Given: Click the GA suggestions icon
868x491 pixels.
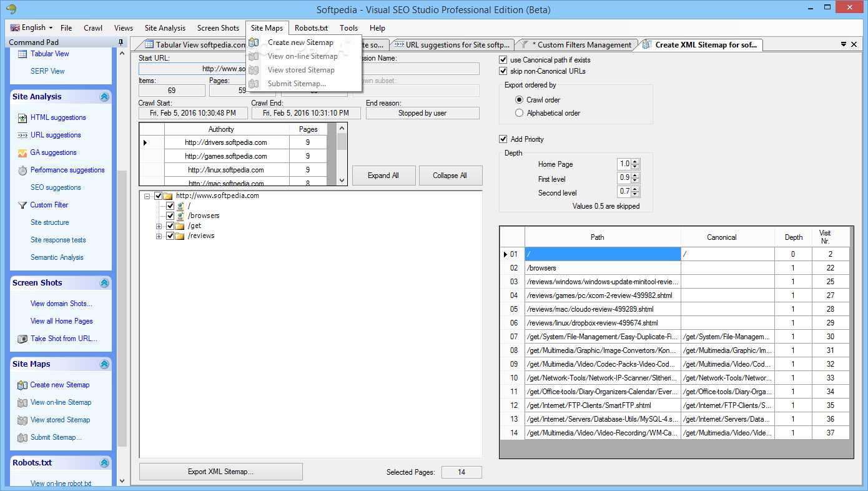Looking at the screenshot, I should coord(22,152).
